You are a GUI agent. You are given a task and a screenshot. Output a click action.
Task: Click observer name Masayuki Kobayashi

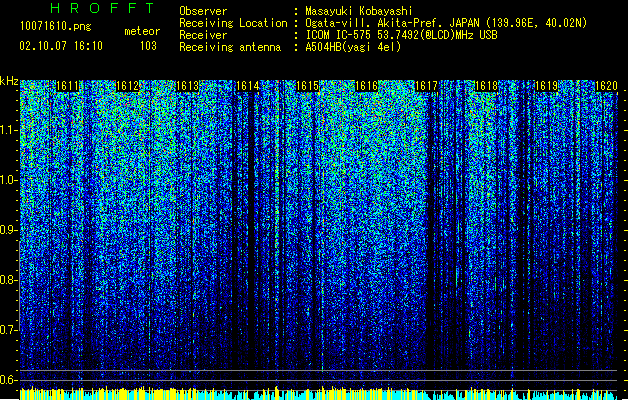click(x=359, y=11)
